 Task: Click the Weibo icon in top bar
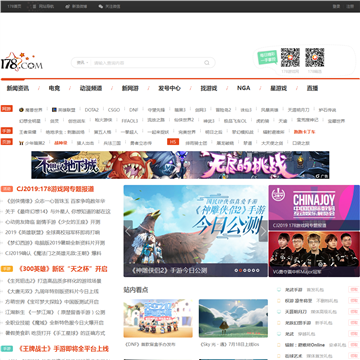[67, 6]
